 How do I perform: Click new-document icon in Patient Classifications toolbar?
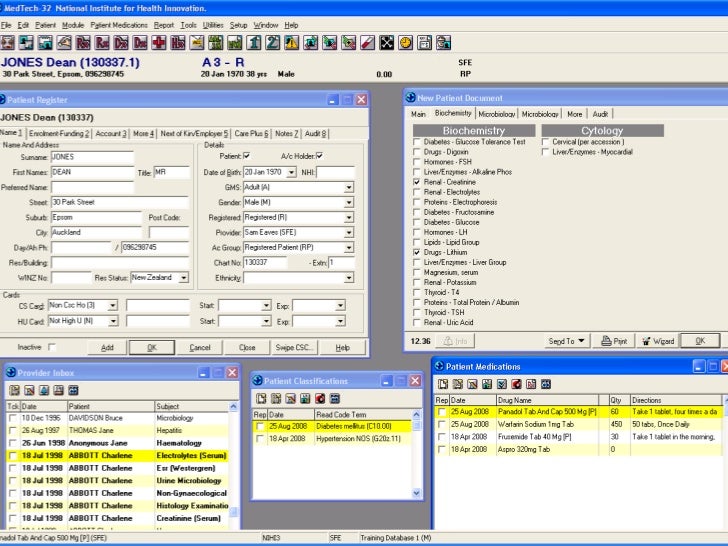pos(261,398)
